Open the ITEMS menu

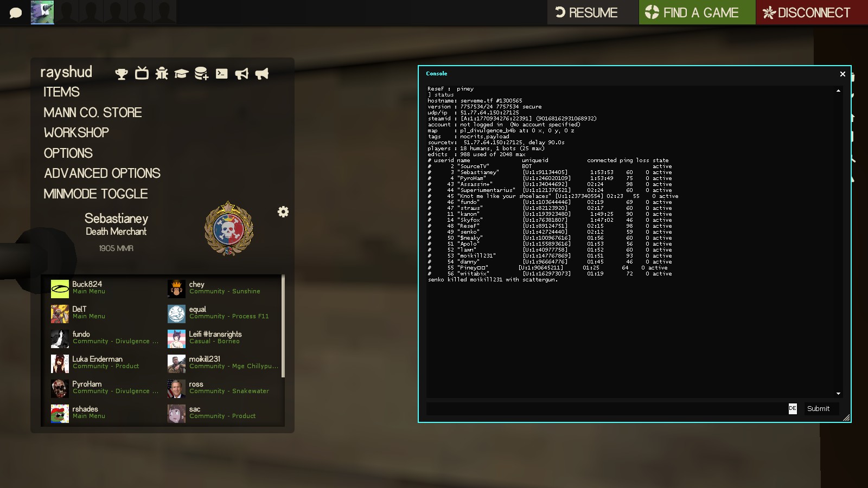click(61, 92)
